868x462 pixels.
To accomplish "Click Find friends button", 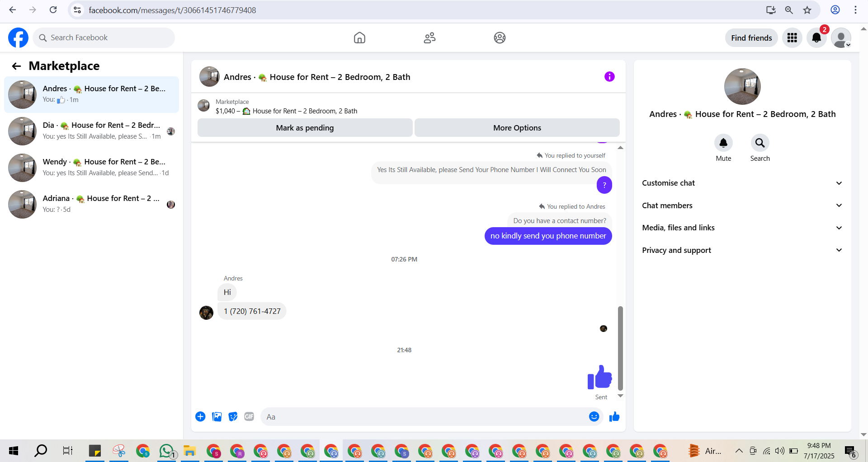I will (x=751, y=38).
